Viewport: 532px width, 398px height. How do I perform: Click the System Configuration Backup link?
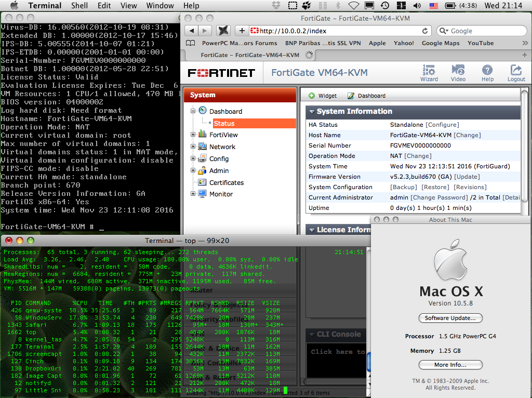point(403,187)
